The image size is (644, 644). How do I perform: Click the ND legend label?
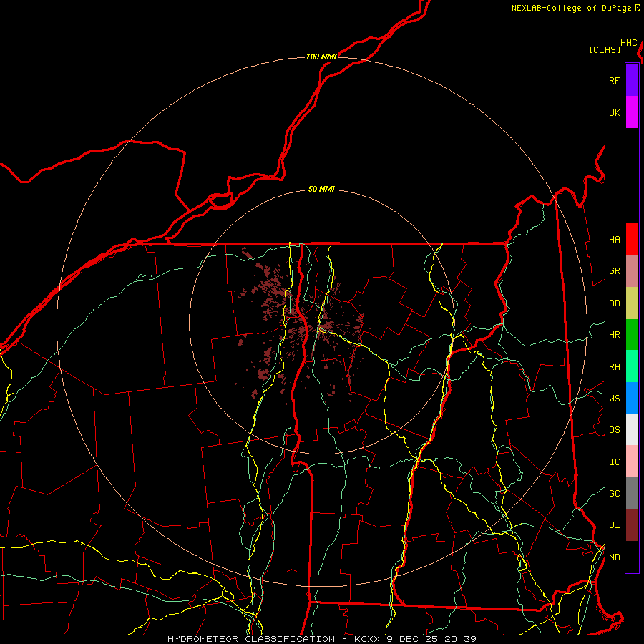point(614,557)
